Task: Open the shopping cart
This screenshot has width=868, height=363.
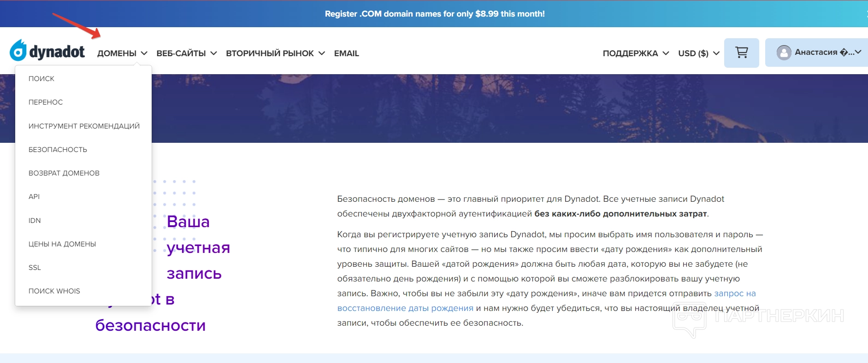Action: click(741, 53)
